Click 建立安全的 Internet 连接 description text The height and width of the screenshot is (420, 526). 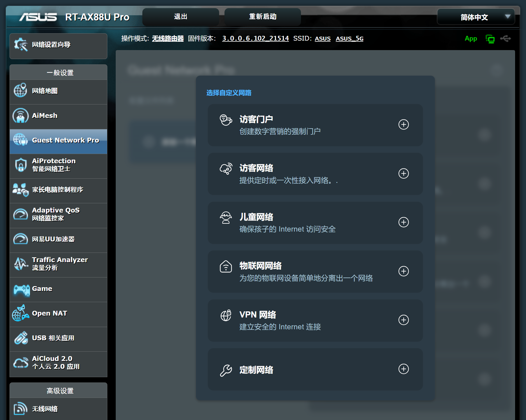coord(280,327)
